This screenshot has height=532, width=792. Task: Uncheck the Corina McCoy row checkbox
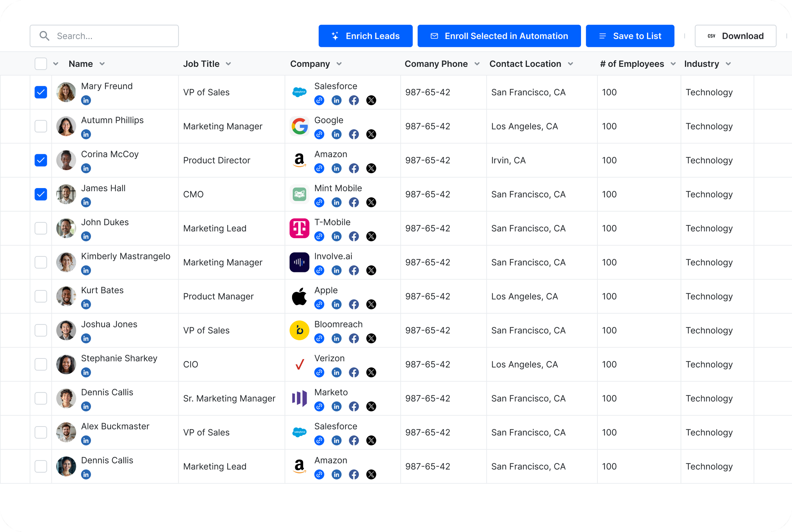(x=41, y=160)
